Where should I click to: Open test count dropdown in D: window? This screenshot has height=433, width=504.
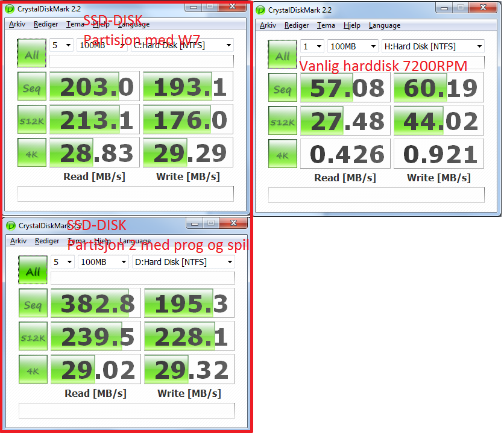coord(63,262)
